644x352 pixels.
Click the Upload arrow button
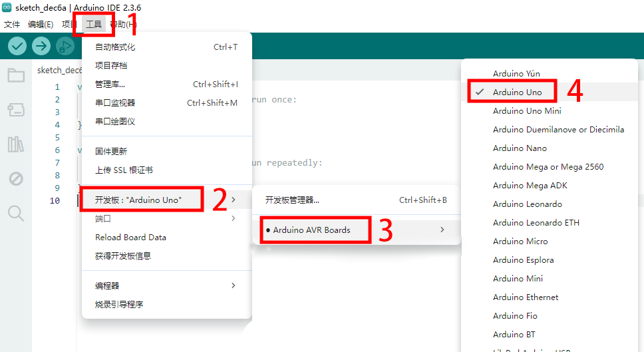coord(41,46)
